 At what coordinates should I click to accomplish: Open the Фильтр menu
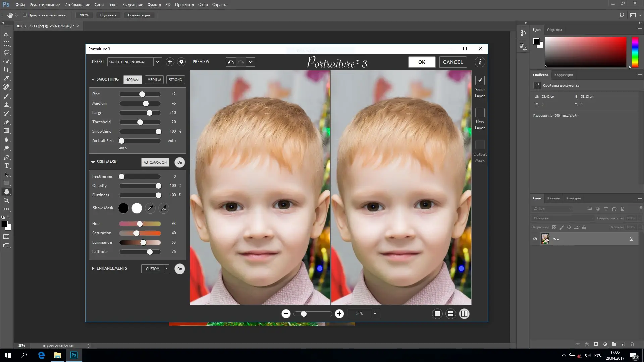(x=154, y=5)
